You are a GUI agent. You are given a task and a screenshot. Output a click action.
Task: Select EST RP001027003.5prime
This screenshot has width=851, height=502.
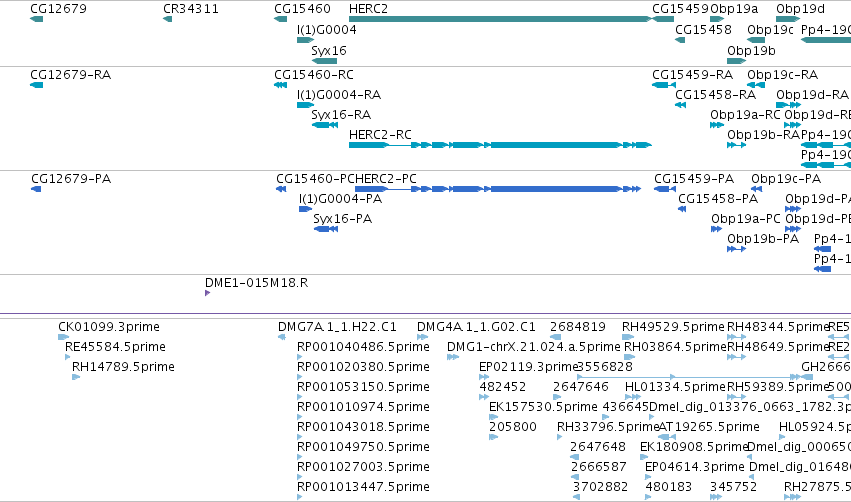363,467
